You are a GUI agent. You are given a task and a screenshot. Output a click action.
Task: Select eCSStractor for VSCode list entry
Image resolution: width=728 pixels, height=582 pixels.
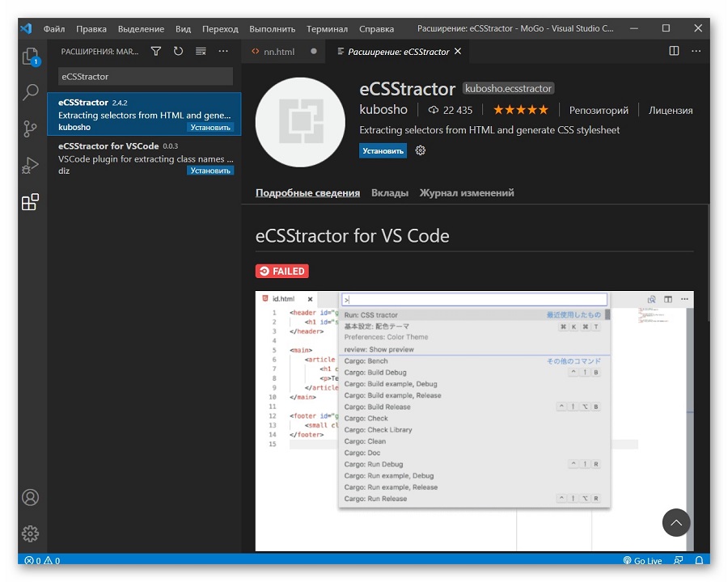(144, 158)
